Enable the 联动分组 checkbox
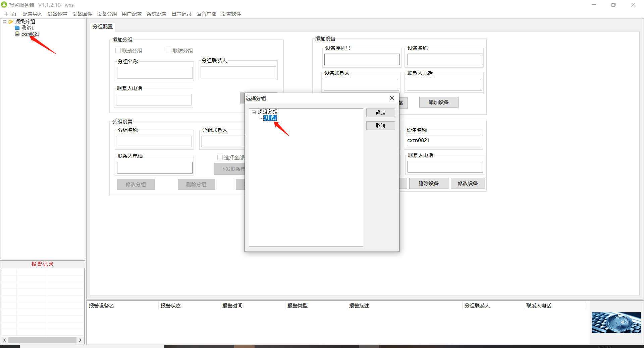Image resolution: width=644 pixels, height=348 pixels. tap(118, 51)
